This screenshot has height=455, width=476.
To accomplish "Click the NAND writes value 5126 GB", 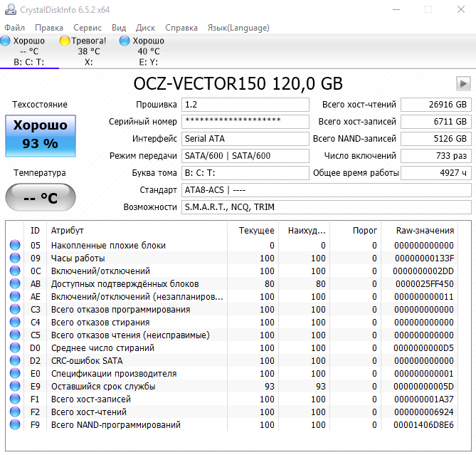I will tap(436, 139).
